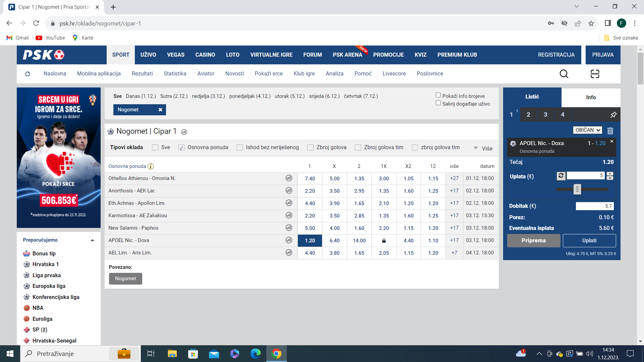Click the Dobitak amount field
This screenshot has height=362, width=644.
coord(595,206)
